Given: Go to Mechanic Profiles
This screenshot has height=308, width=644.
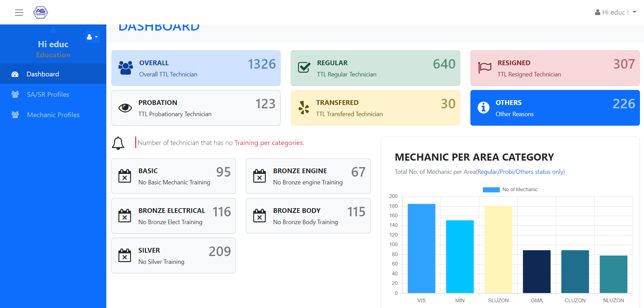Looking at the screenshot, I should 53,115.
